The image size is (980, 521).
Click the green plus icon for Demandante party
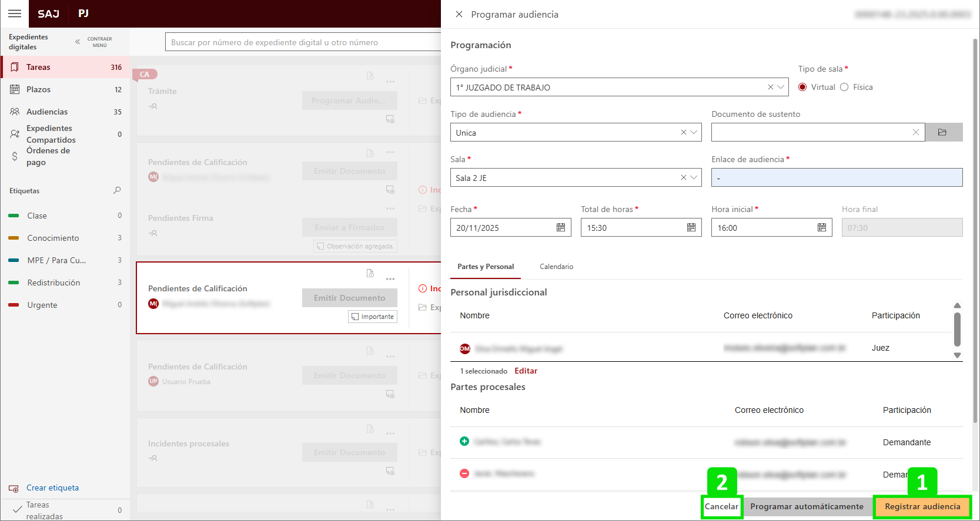(464, 441)
